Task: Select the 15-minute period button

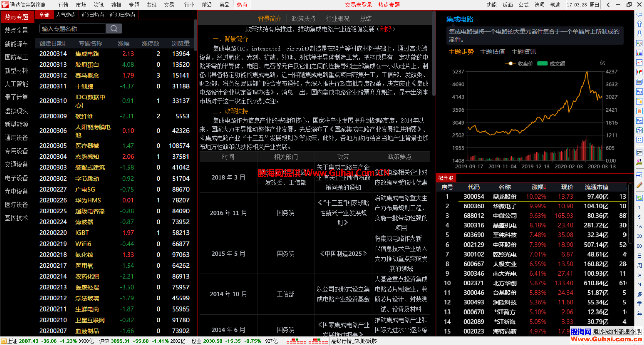Action: point(639,227)
